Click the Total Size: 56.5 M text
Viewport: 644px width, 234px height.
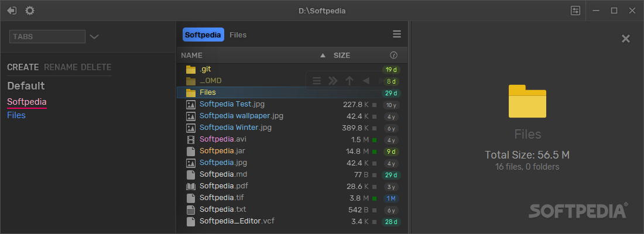[x=527, y=155]
